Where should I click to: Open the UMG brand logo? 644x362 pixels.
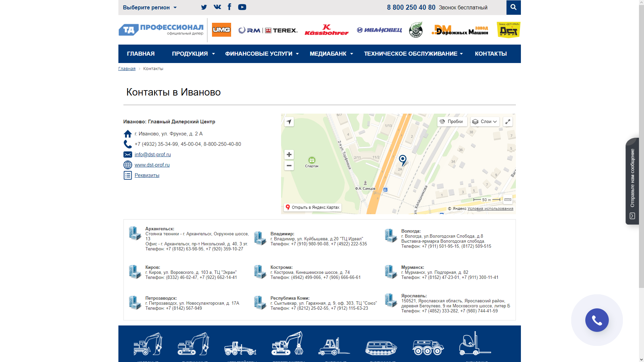[x=221, y=30]
